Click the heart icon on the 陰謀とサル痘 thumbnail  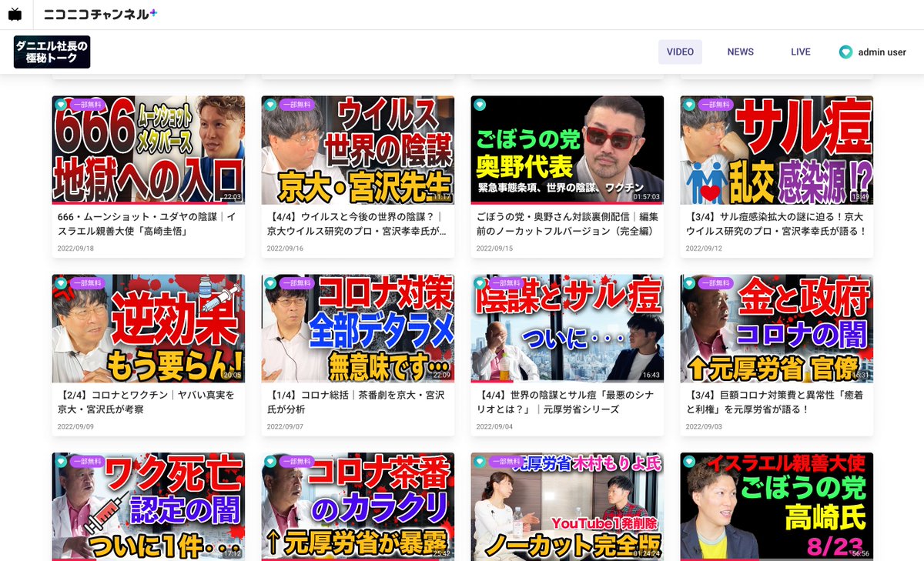tap(480, 283)
